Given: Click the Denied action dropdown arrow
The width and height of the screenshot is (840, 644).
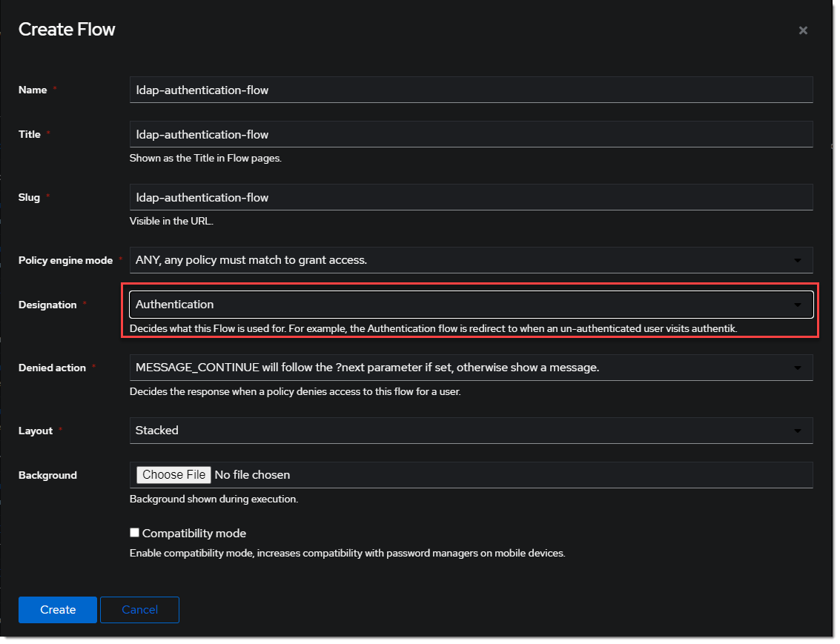Looking at the screenshot, I should [798, 368].
